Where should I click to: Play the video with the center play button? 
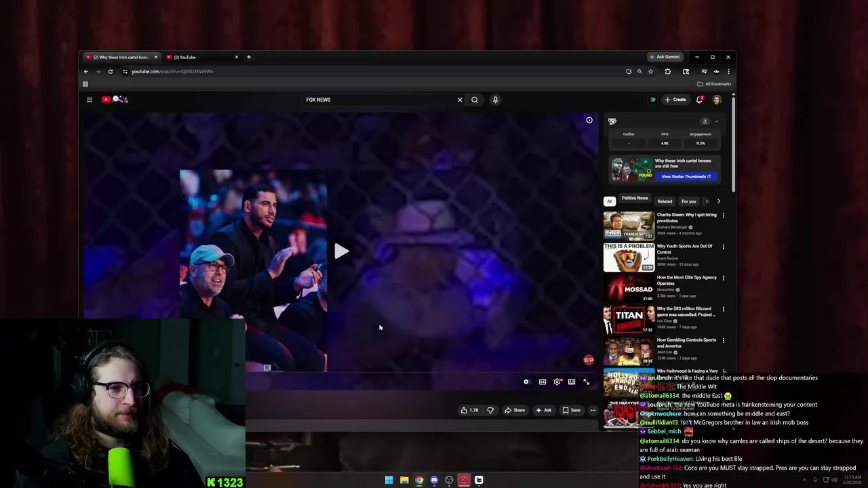tap(341, 251)
